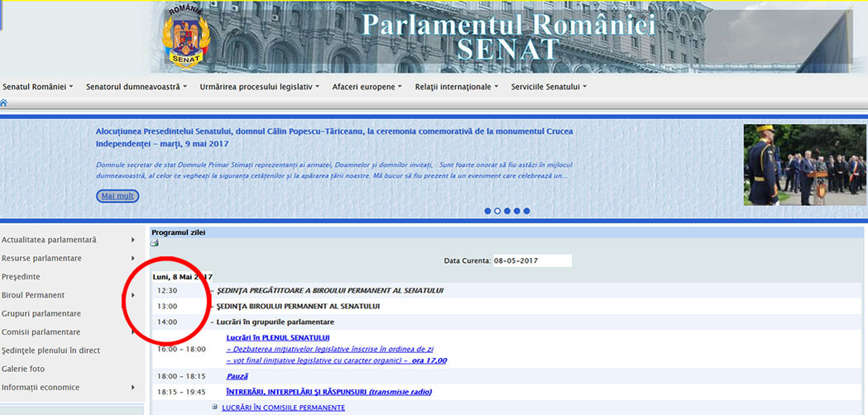Viewport: 868px width, 415px height.
Task: Open Președinte in the sidebar
Action: click(21, 277)
